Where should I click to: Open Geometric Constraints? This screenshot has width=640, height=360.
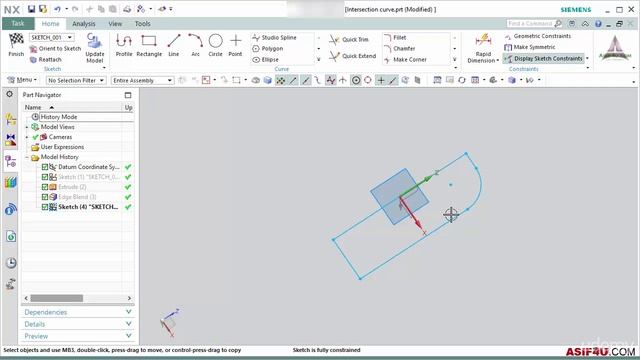[x=538, y=36]
